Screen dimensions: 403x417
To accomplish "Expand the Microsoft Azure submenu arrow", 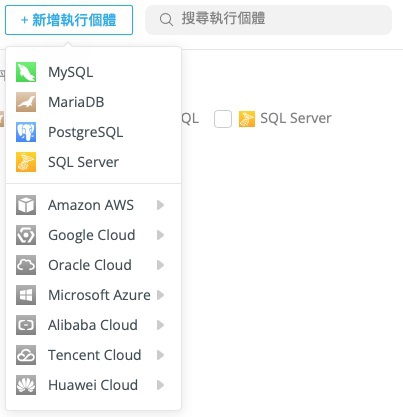I will (x=160, y=295).
